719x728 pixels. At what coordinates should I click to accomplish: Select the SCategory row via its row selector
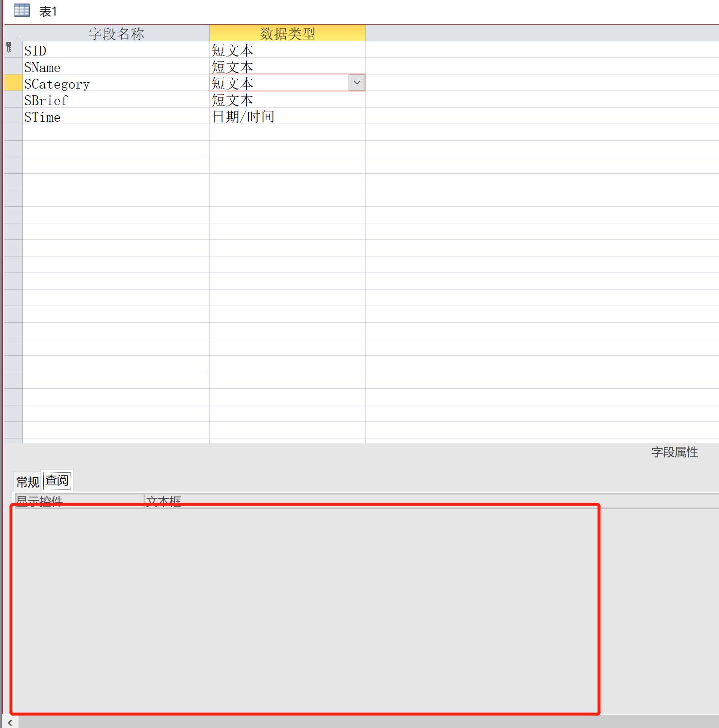coord(13,83)
